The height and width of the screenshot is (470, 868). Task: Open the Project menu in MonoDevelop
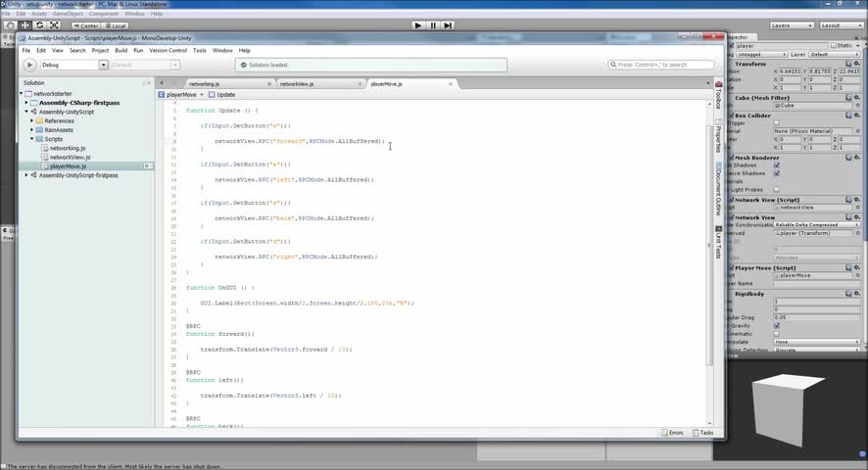(100, 50)
